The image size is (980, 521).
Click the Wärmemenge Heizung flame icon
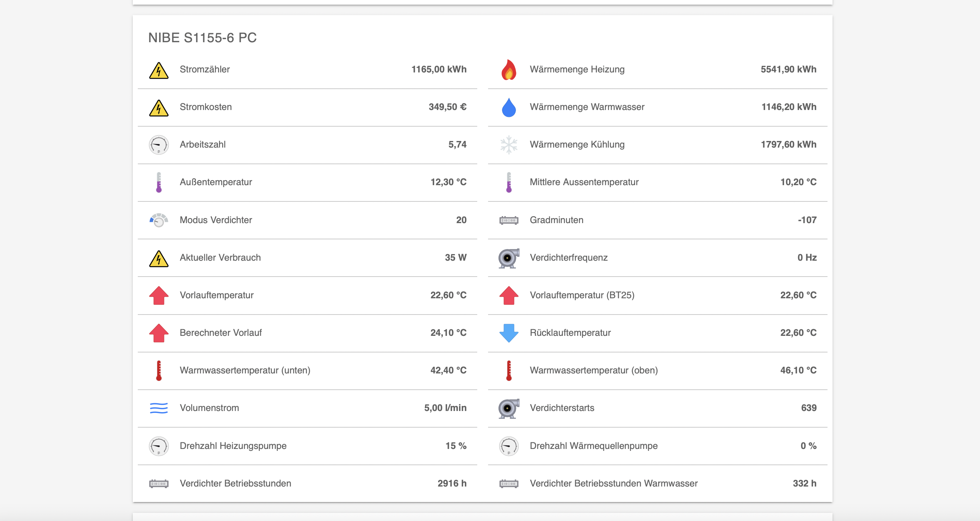[x=509, y=70]
